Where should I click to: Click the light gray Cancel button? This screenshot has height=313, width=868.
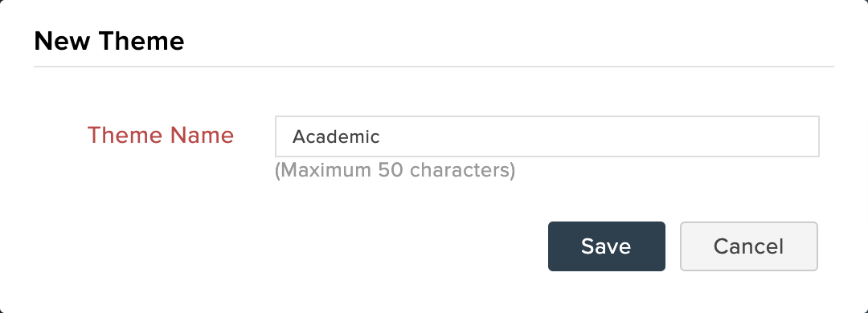coord(748,246)
